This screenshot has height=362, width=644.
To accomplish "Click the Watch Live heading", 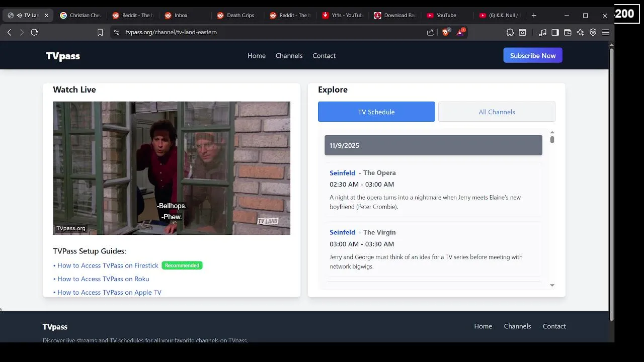I will [74, 89].
